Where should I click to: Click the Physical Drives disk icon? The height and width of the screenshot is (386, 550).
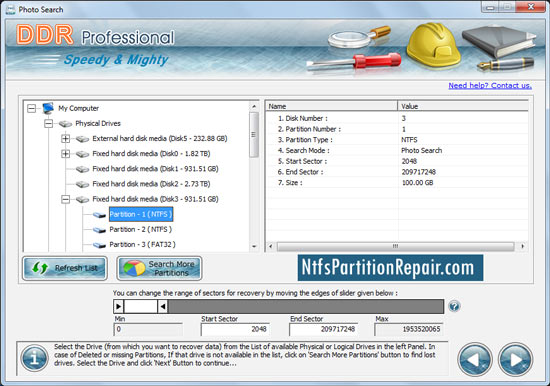(65, 124)
